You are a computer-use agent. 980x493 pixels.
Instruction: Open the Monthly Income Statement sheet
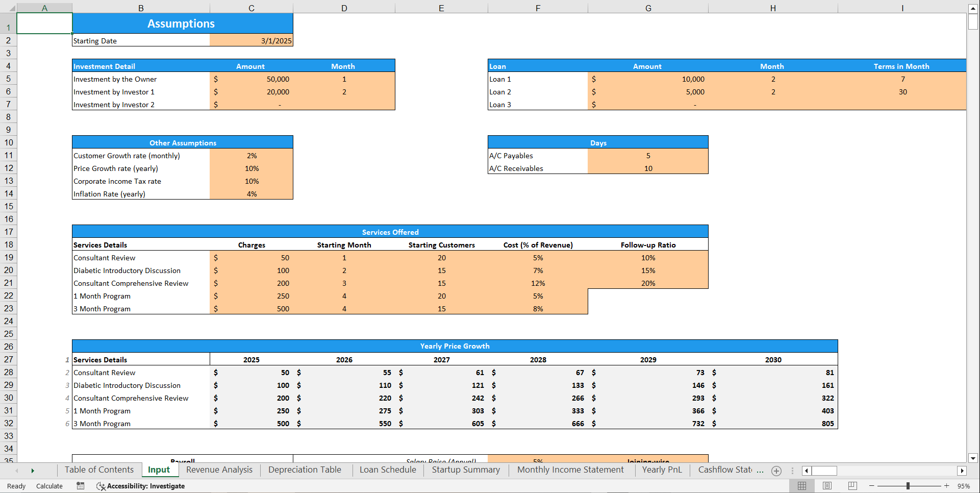(x=570, y=470)
